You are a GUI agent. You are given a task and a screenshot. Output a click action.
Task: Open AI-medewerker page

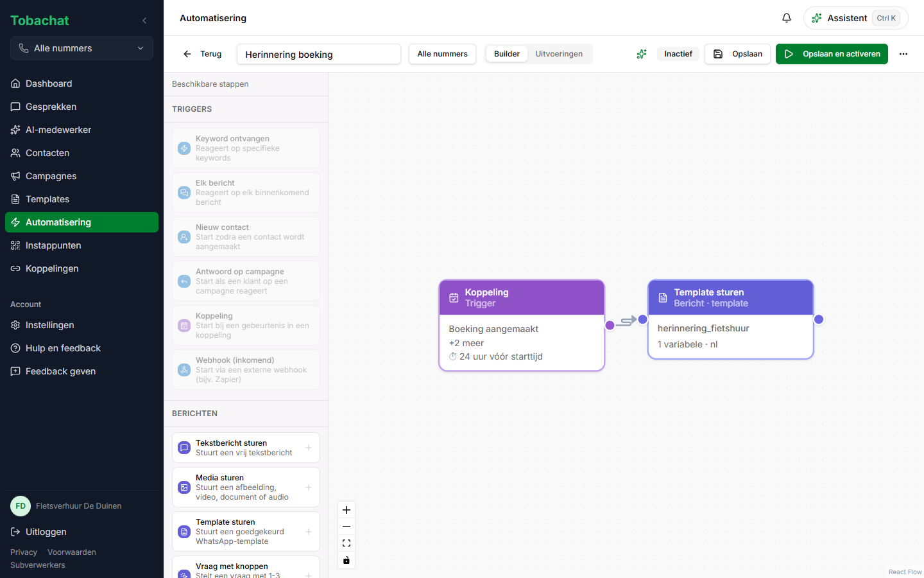point(81,130)
